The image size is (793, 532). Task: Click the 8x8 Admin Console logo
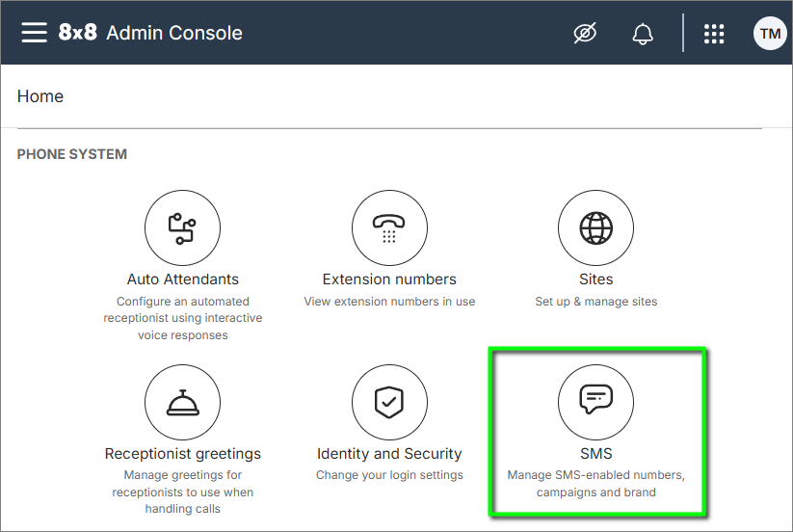[150, 33]
